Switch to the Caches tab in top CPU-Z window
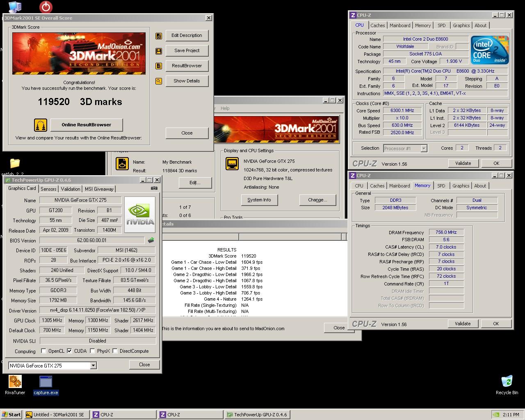The width and height of the screenshot is (525, 420). coord(378,25)
